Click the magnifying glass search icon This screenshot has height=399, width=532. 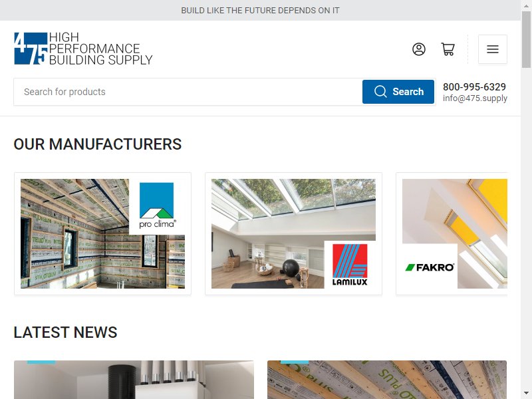tap(380, 92)
